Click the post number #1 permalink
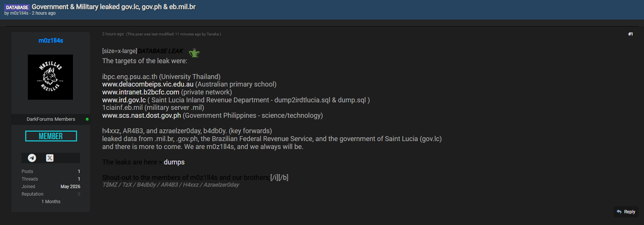644x225 pixels. pos(630,34)
